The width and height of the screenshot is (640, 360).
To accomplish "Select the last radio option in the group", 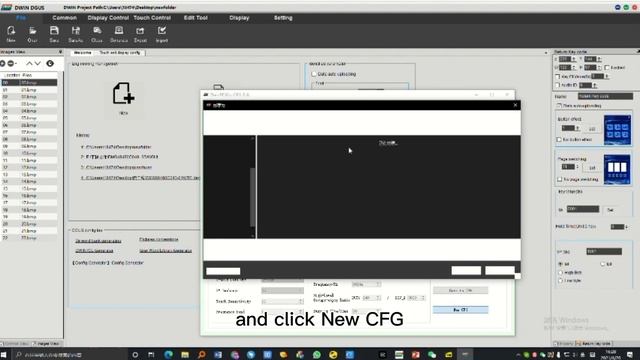I will pos(560,280).
